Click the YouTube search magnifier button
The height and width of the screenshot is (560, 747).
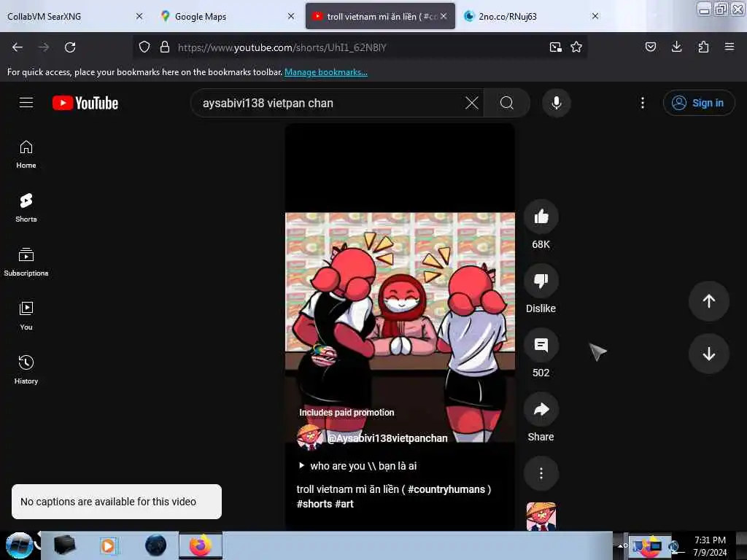507,103
